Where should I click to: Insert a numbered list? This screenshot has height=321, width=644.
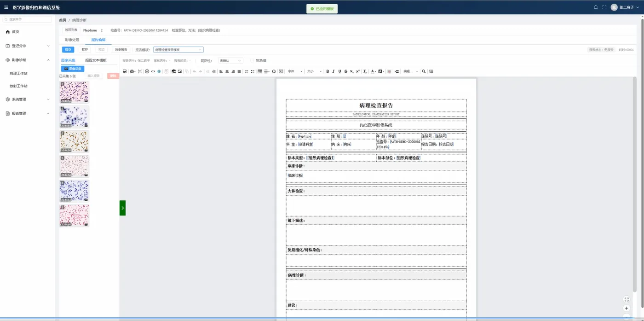246,71
